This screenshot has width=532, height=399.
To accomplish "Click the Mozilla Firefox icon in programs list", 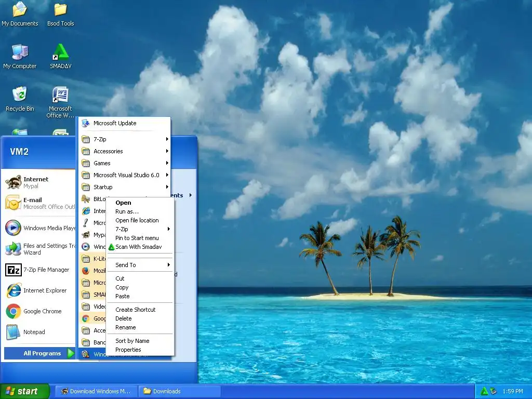I will click(x=86, y=270).
